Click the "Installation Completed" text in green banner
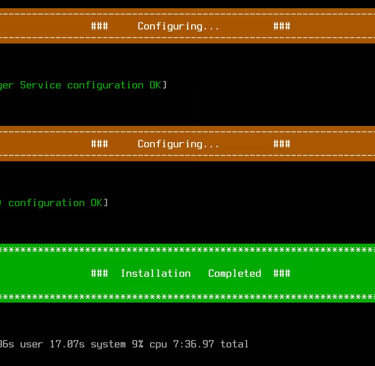The image size is (375, 366). click(x=191, y=274)
